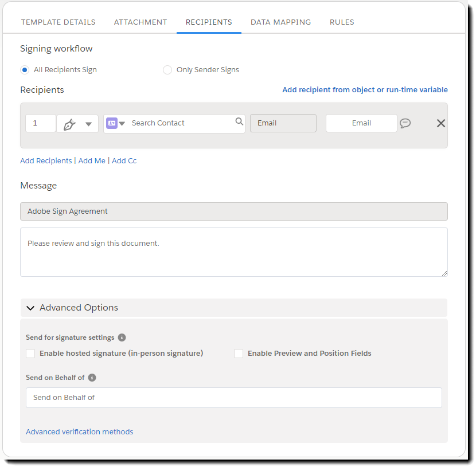The width and height of the screenshot is (476, 467).
Task: Click the Advanced verification methods link
Action: pyautogui.click(x=79, y=431)
